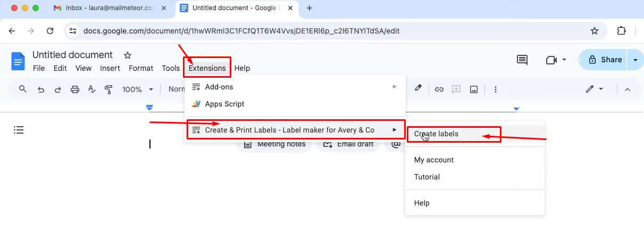Click the right indent ruler marker
The height and width of the screenshot is (238, 644).
516,109
